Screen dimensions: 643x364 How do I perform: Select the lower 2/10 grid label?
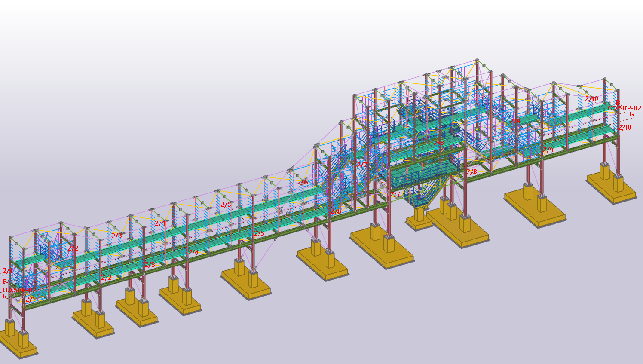click(625, 128)
